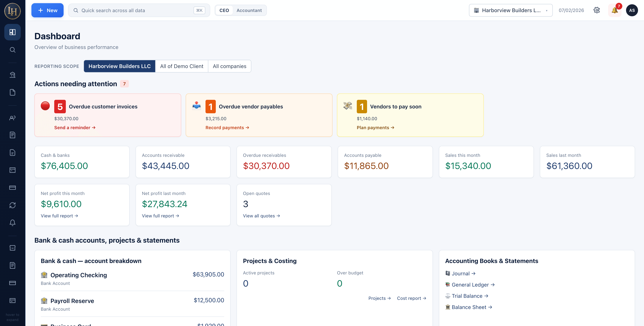Click the LH company logo in sidebar

13,11
